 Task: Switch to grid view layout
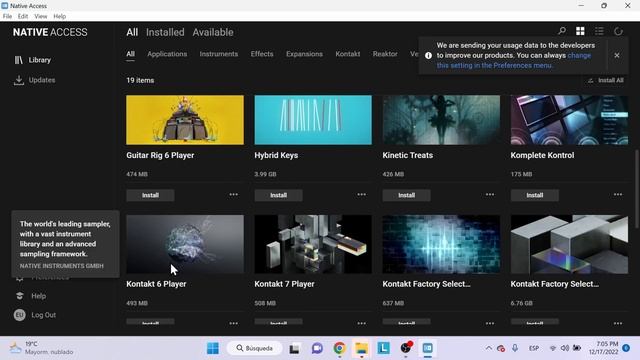click(580, 31)
